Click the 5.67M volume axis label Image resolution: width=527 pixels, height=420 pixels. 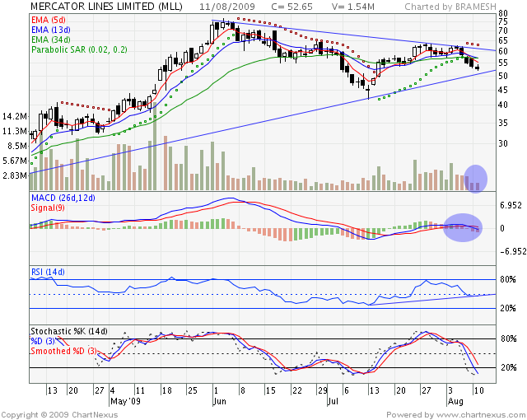15,161
